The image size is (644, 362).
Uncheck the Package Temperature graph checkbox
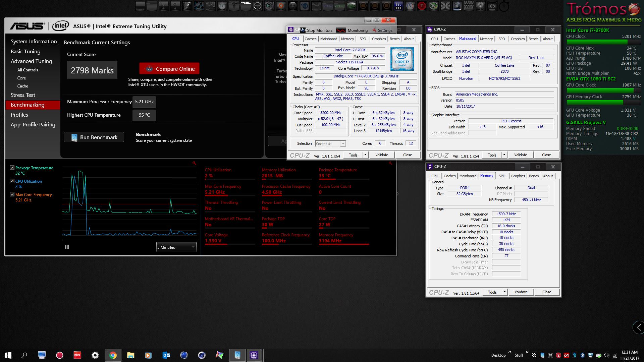tap(12, 168)
